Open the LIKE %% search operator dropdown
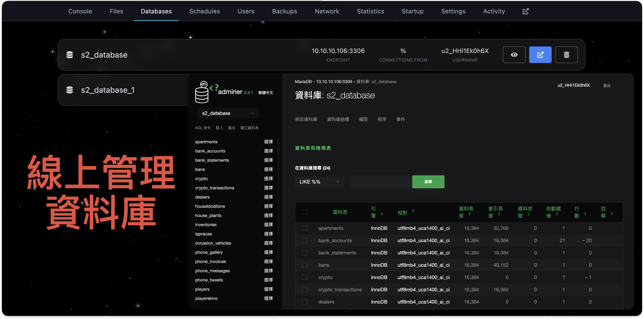This screenshot has height=319, width=644. click(319, 182)
